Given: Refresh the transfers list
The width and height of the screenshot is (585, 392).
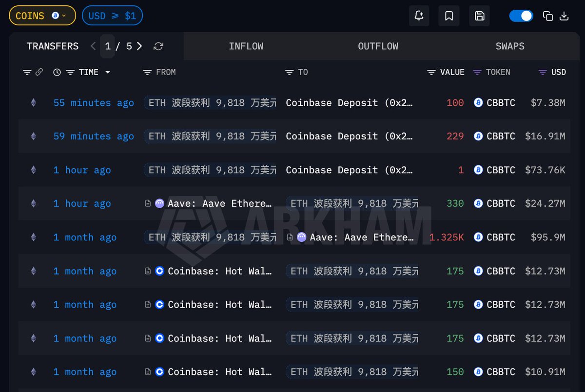Looking at the screenshot, I should [x=158, y=46].
